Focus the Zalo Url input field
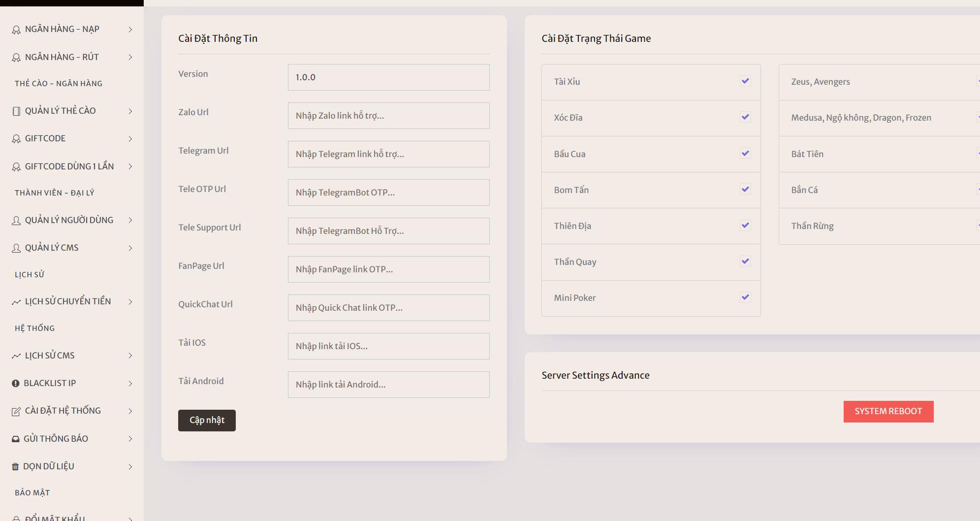The image size is (980, 521). [x=389, y=116]
